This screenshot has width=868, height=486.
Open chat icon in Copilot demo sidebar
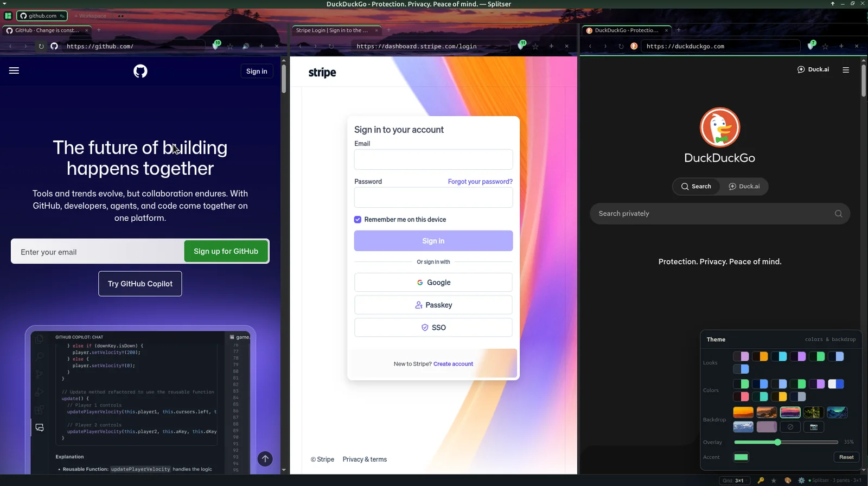tap(40, 427)
